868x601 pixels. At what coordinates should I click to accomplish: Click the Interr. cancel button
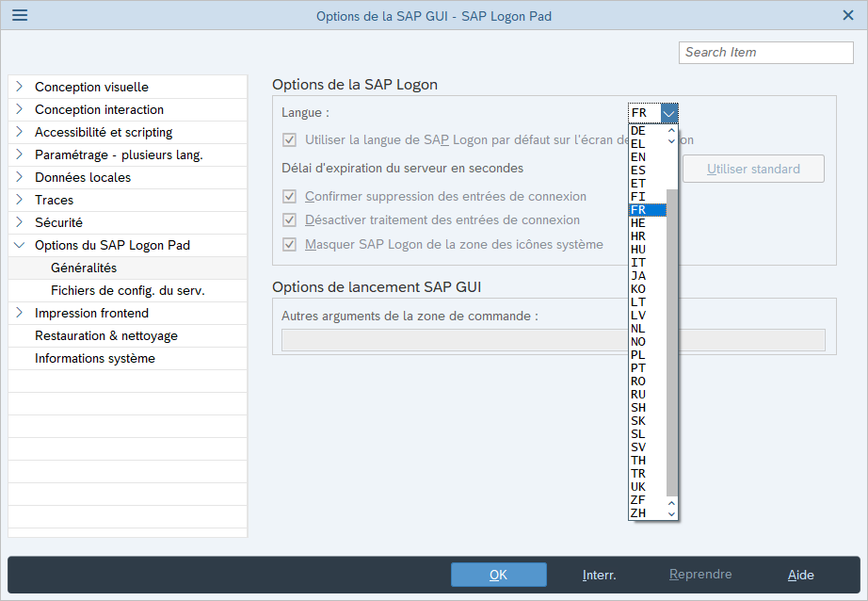point(600,575)
